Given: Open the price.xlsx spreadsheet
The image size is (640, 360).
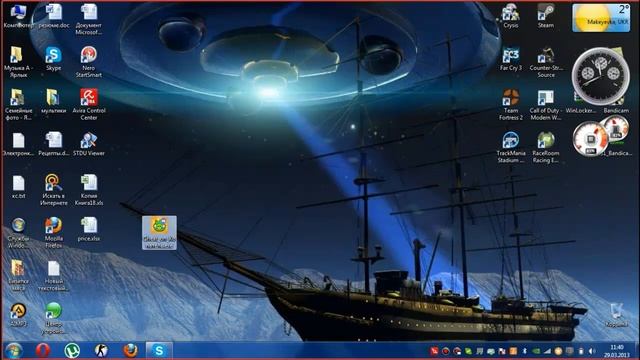Looking at the screenshot, I should (x=89, y=229).
